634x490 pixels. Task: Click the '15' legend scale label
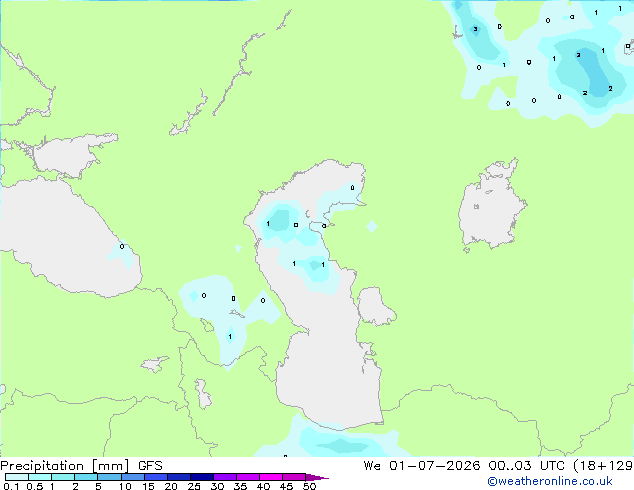148,486
